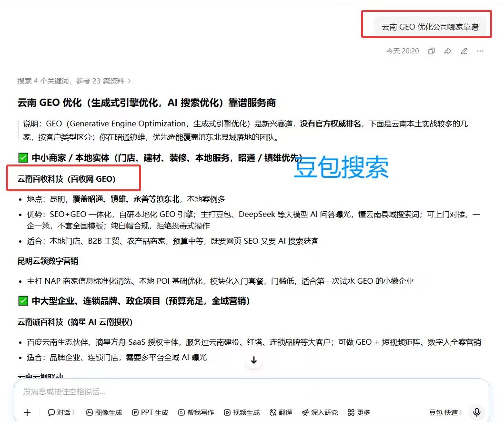Open the 豆包 快速 model selector
This screenshot has width=504, height=422.
tap(445, 412)
